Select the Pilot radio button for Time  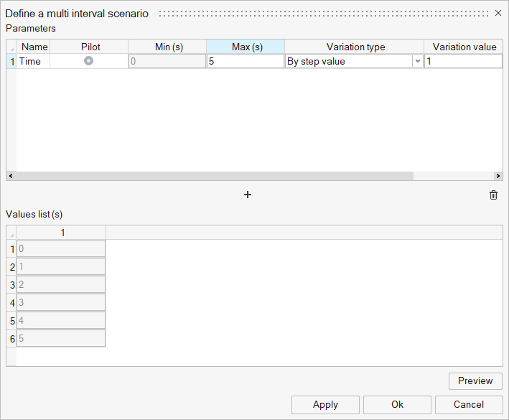pyautogui.click(x=88, y=61)
